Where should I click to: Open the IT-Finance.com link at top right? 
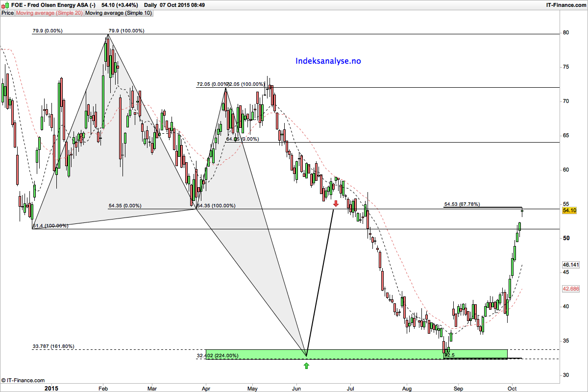566,4
